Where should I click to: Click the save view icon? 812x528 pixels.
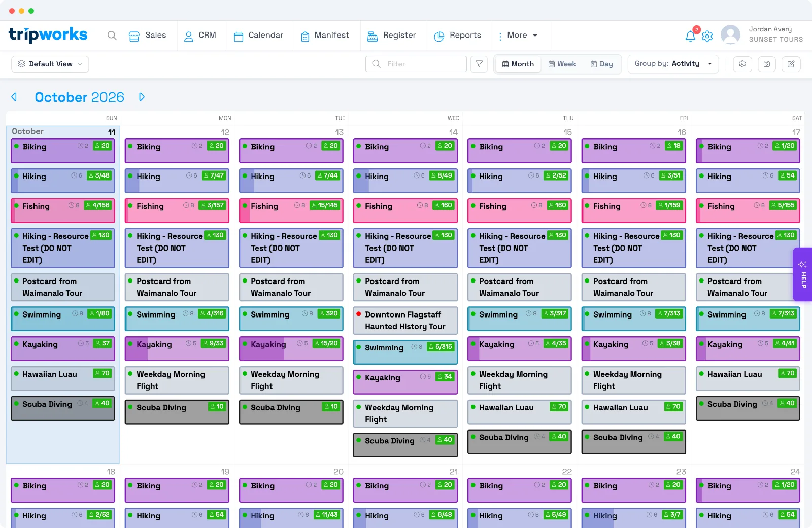(x=767, y=64)
